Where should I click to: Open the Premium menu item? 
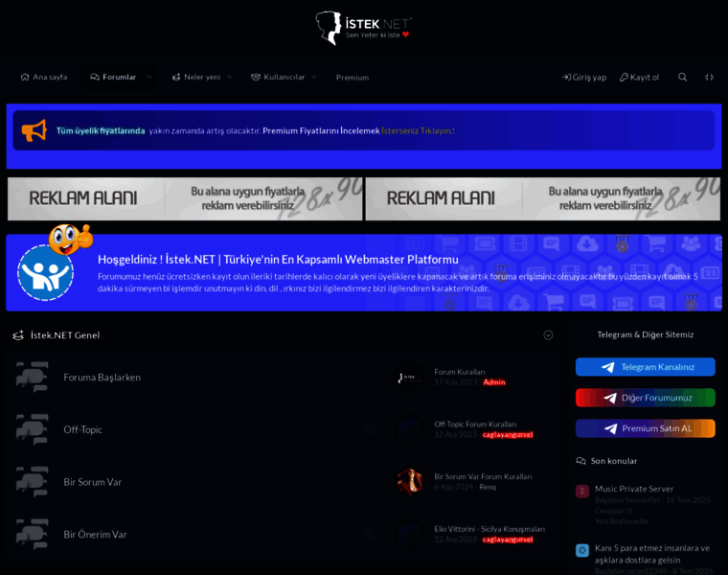(353, 78)
